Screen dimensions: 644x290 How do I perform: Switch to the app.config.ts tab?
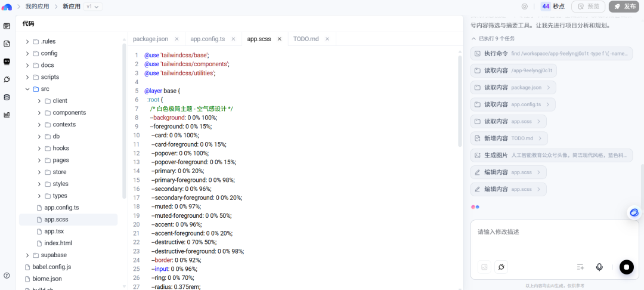pyautogui.click(x=207, y=39)
